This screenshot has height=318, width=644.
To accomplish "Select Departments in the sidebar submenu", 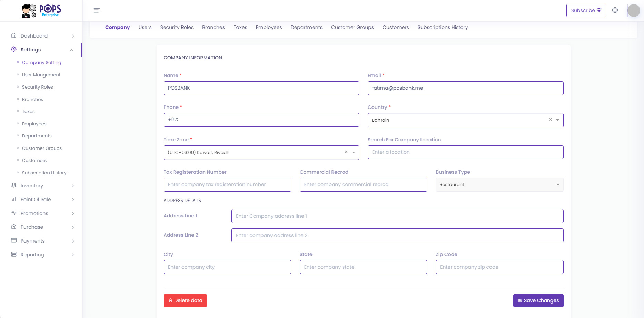I will click(x=37, y=136).
